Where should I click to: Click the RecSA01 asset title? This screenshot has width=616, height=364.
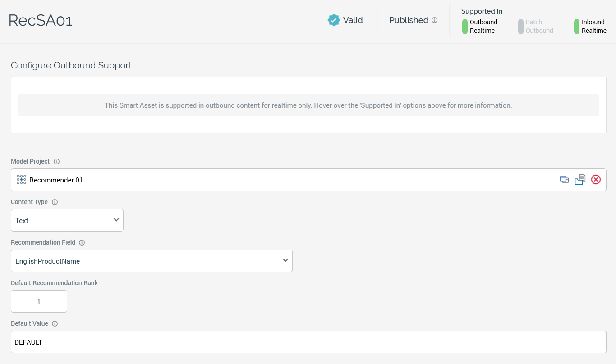(x=41, y=21)
